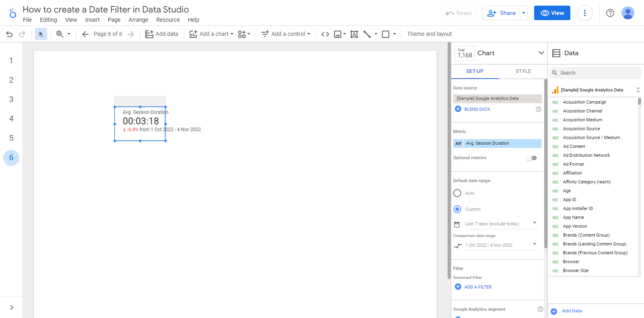Open the help icon

click(610, 13)
